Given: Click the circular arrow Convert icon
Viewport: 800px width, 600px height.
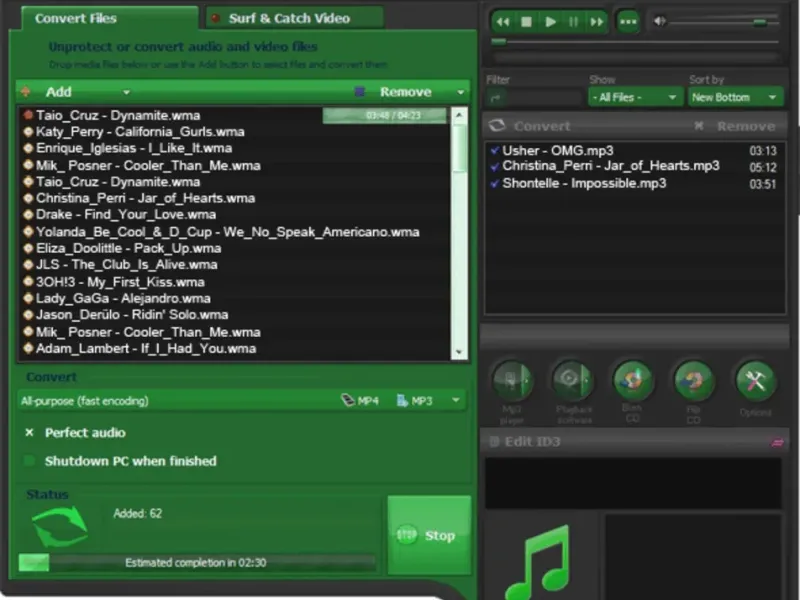Looking at the screenshot, I should pos(497,126).
